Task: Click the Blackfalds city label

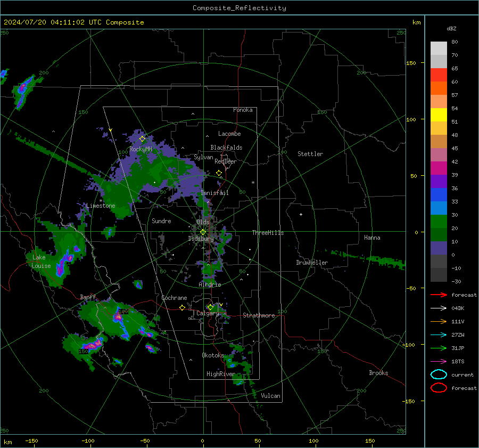Action: [x=226, y=148]
